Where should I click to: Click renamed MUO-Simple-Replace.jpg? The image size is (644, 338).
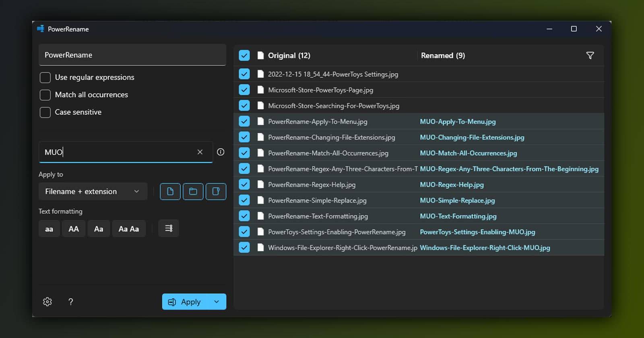457,200
